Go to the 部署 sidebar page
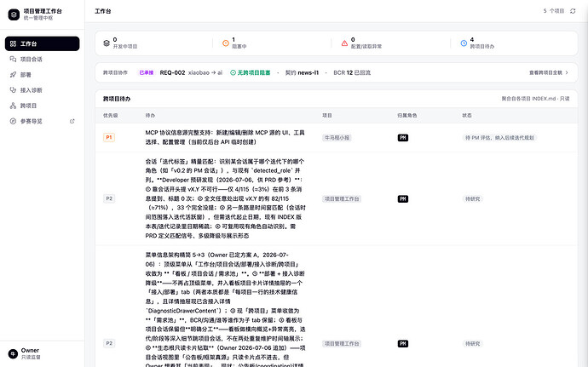Viewport: 588px width, 367px height. (42, 75)
